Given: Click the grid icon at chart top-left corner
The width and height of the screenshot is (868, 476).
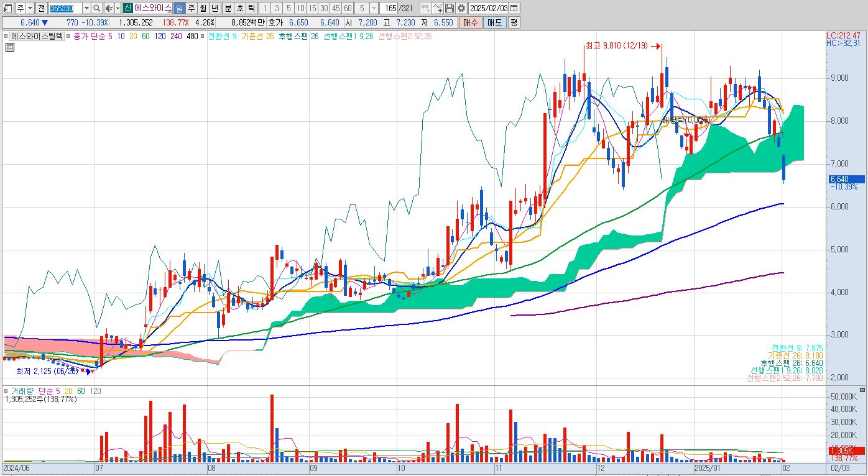Looking at the screenshot, I should [x=9, y=47].
